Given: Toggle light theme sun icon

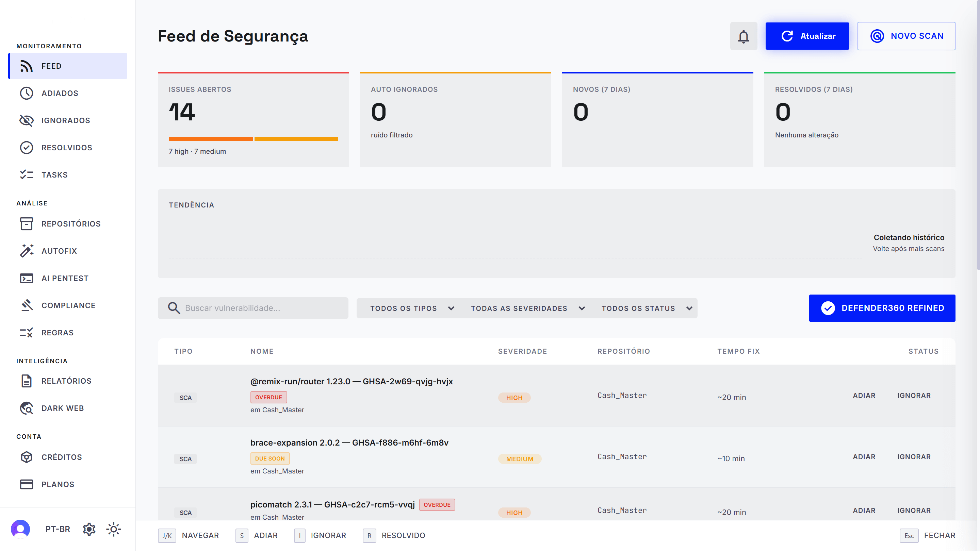Looking at the screenshot, I should [x=114, y=529].
